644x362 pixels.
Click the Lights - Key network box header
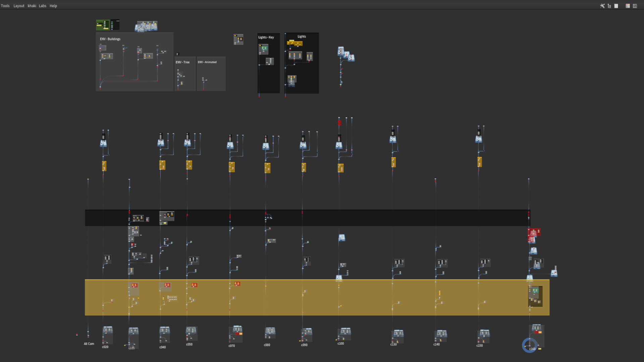coord(266,37)
